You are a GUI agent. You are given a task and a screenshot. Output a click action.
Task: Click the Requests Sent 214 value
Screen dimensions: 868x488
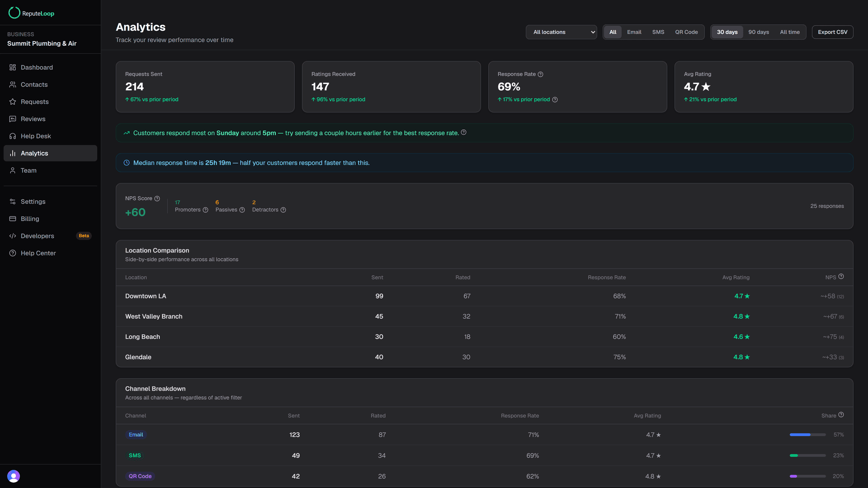pos(134,87)
